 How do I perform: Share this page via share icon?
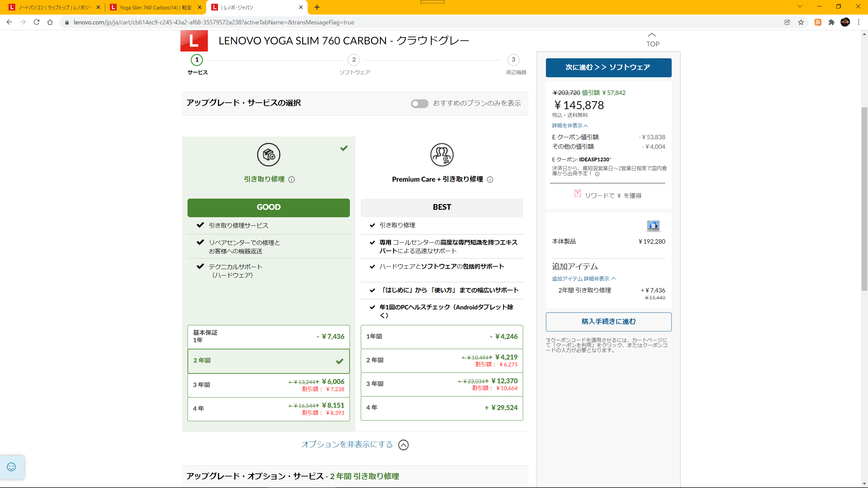pyautogui.click(x=787, y=22)
